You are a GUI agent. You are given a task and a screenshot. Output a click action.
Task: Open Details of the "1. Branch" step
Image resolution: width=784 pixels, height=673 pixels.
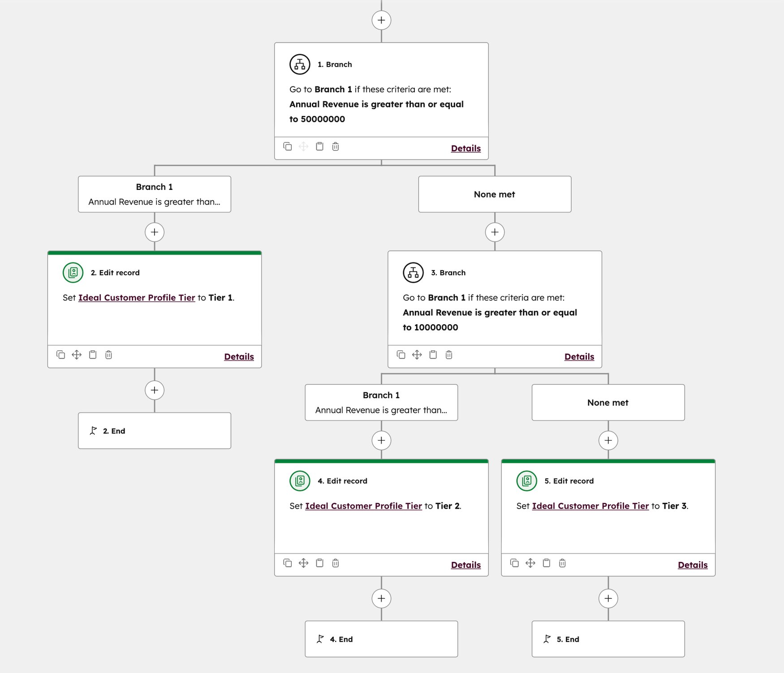coord(465,148)
